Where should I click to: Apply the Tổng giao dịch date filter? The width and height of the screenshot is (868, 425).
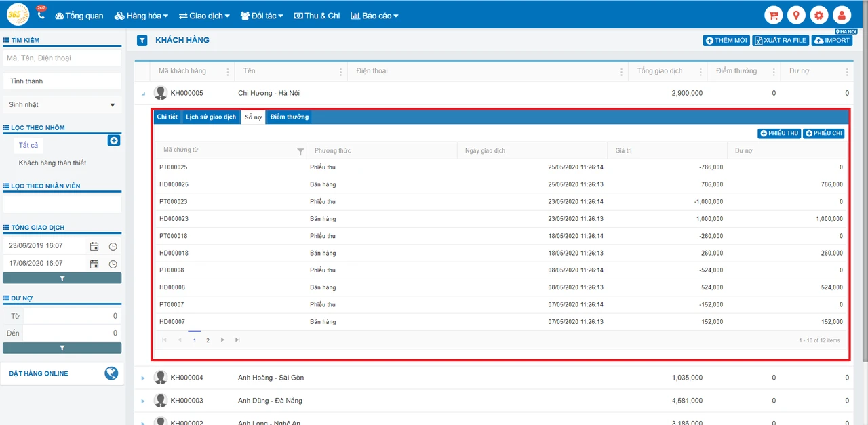(x=62, y=278)
